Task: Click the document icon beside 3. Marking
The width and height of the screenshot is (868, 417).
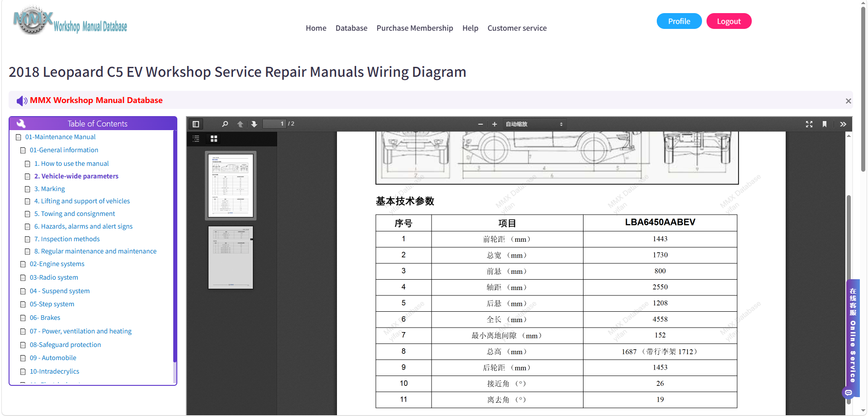Action: pos(28,189)
